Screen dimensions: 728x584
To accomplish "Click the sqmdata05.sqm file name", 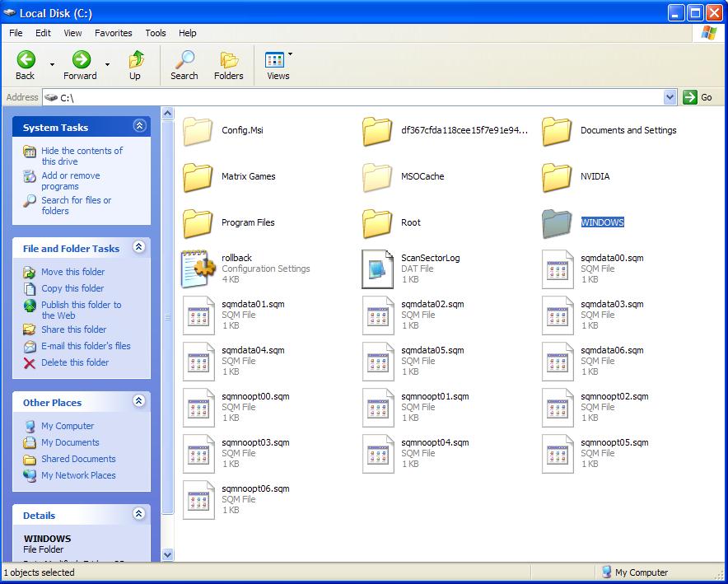I will click(x=432, y=350).
